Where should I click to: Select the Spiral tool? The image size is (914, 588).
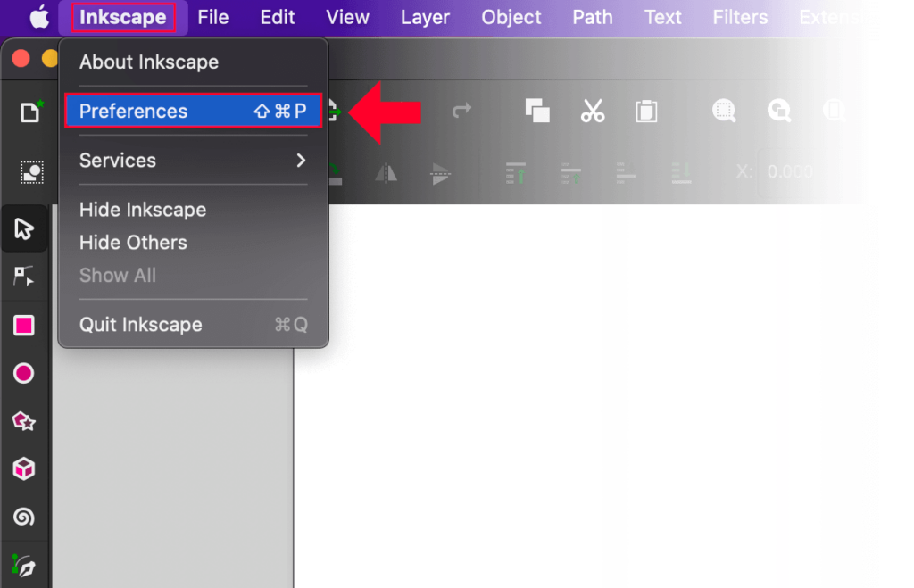click(24, 516)
